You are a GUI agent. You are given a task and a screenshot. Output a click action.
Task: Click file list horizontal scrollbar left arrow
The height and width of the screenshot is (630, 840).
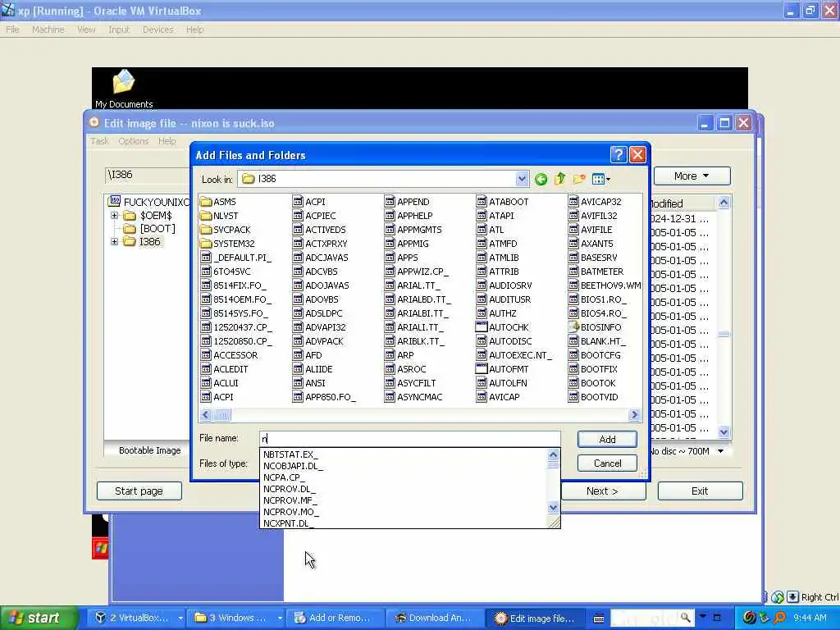pos(206,414)
